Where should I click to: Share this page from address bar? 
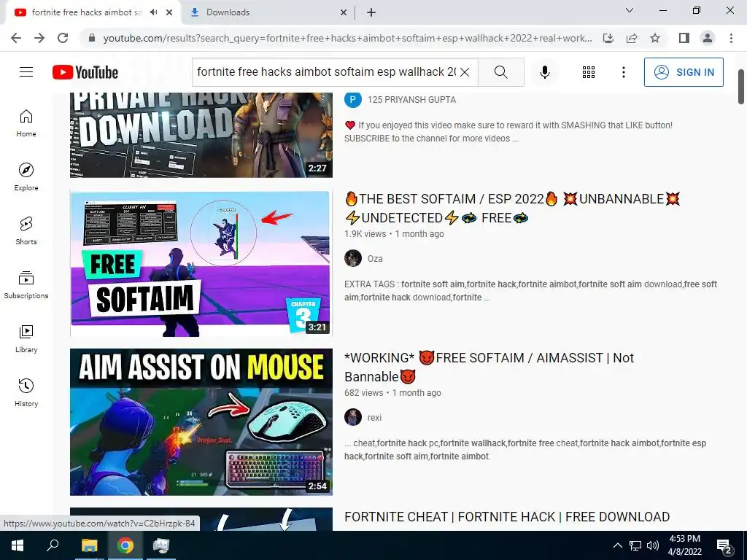tap(632, 38)
